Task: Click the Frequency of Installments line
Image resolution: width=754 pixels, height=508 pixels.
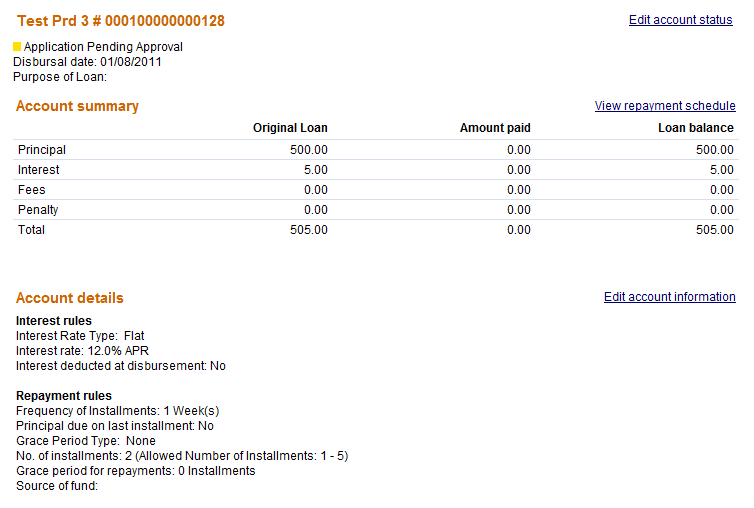Action: pos(117,411)
